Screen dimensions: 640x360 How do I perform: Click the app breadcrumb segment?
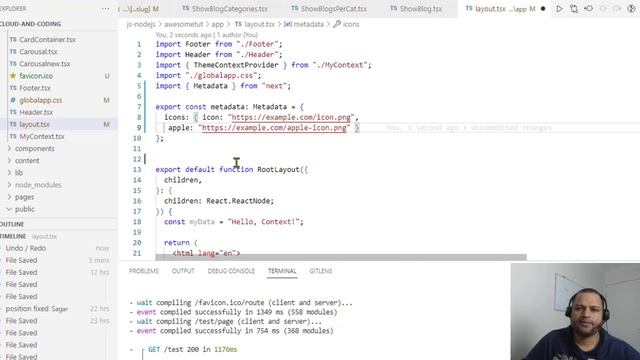[x=218, y=24]
